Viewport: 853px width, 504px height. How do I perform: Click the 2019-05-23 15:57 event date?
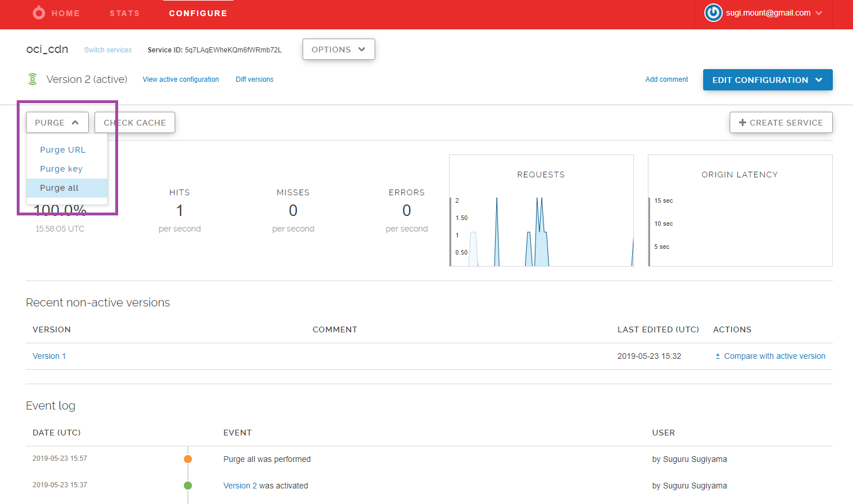60,458
